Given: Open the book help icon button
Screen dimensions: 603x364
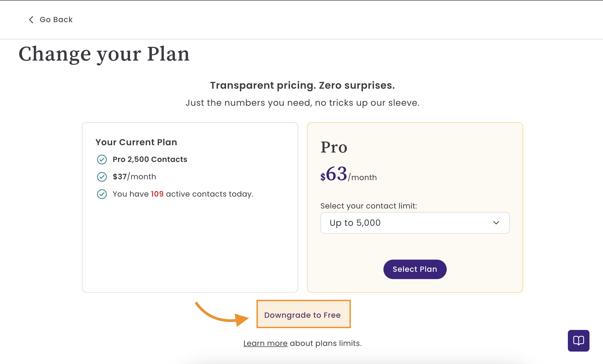Looking at the screenshot, I should tap(578, 340).
